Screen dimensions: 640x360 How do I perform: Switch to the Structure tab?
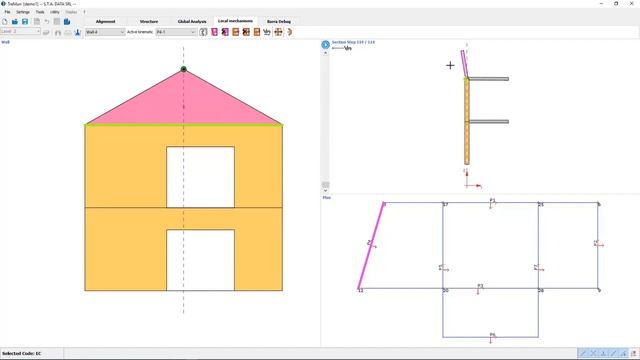coord(149,21)
